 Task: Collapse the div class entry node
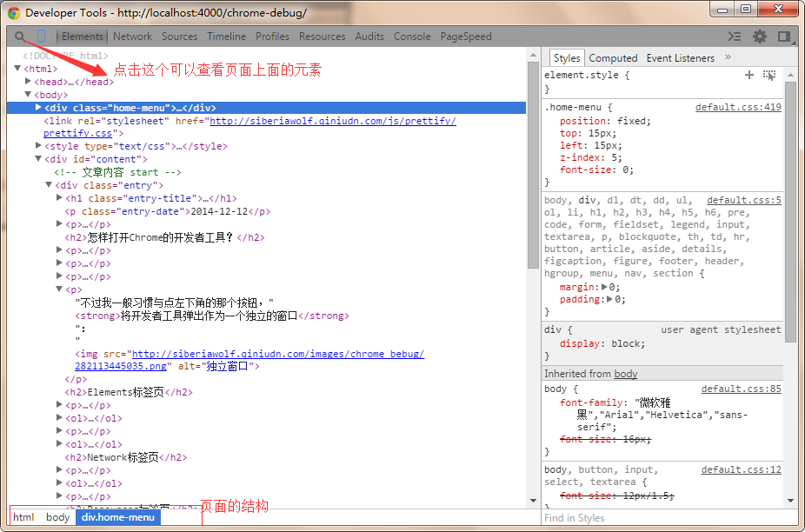[x=49, y=185]
